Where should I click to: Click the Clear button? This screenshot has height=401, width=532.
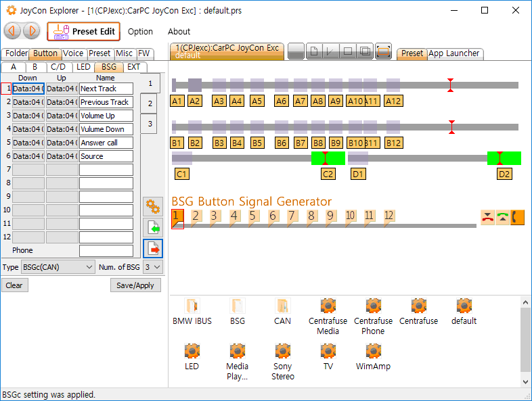[15, 285]
